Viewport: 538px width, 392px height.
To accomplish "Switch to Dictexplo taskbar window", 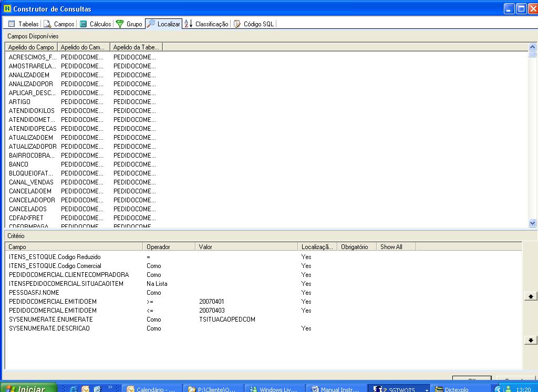I will point(455,389).
